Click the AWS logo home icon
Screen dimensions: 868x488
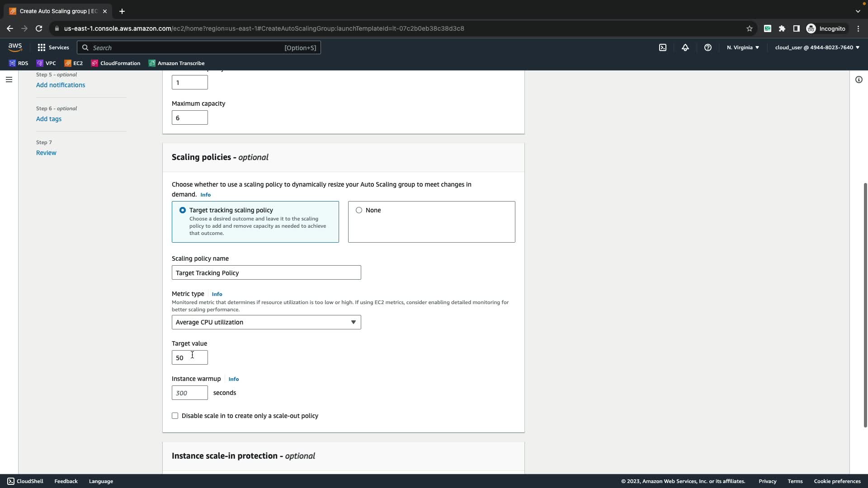click(15, 47)
